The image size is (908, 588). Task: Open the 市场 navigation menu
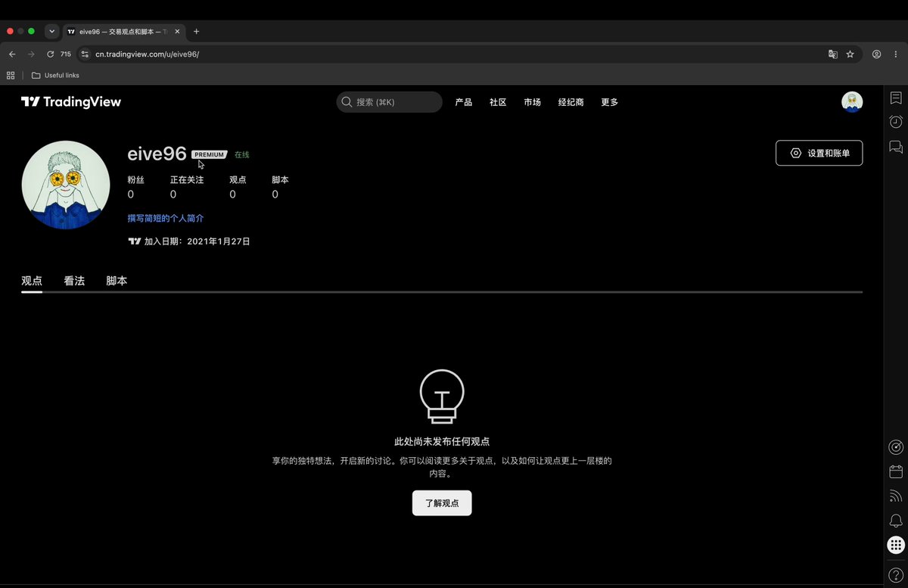point(532,102)
